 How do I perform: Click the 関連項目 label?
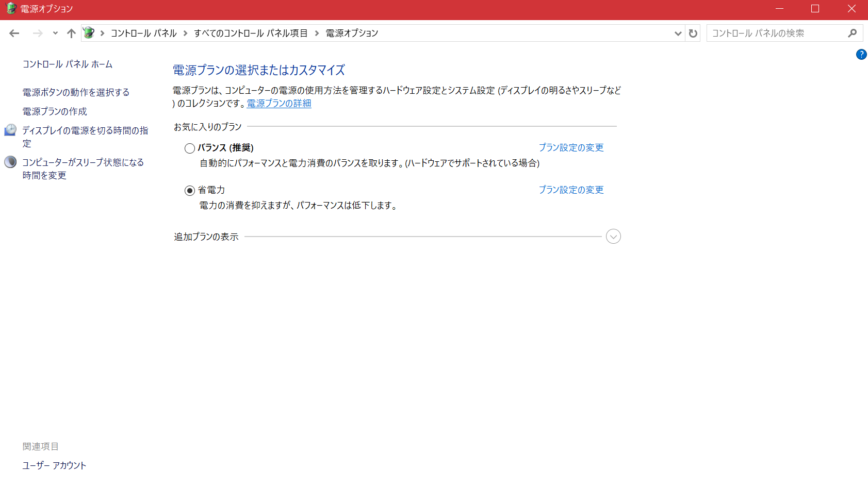tap(40, 446)
